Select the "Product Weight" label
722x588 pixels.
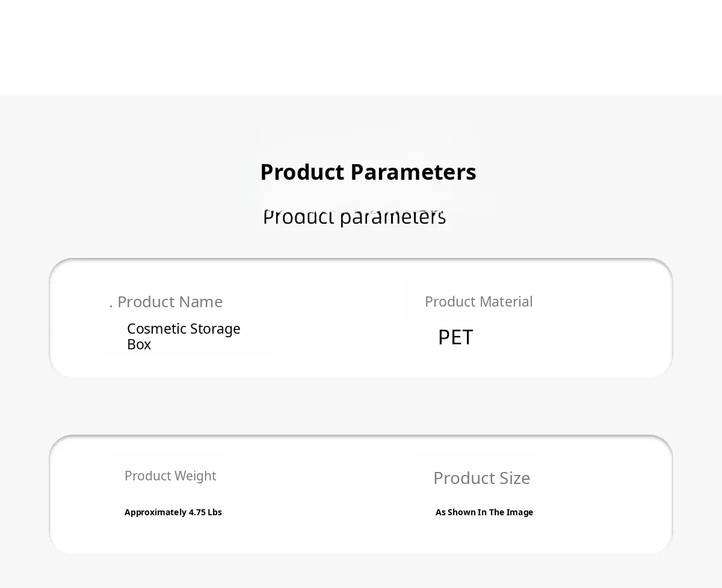point(170,476)
